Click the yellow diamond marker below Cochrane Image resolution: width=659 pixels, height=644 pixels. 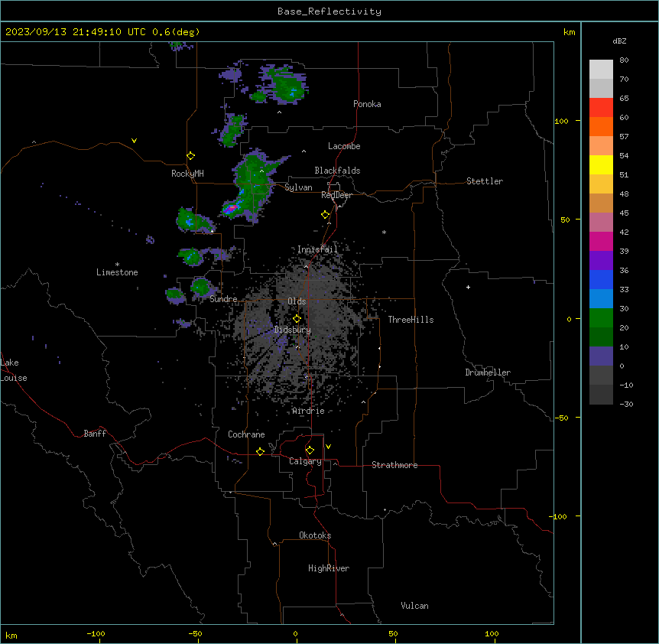coord(260,451)
